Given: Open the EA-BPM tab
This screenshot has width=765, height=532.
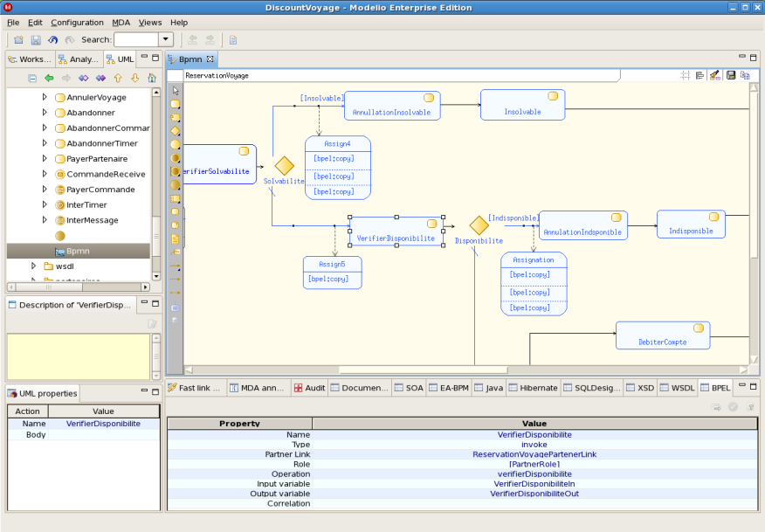Looking at the screenshot, I should tap(449, 388).
